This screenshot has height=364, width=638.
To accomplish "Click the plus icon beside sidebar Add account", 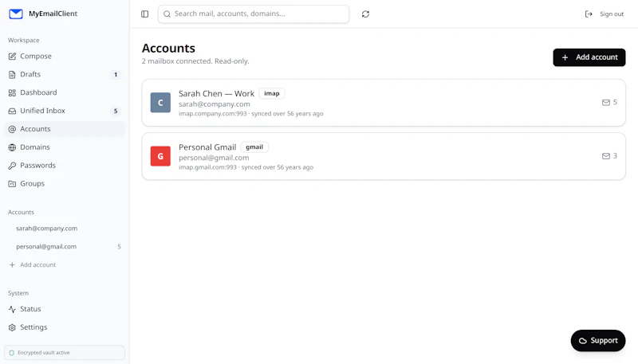I will pyautogui.click(x=12, y=265).
